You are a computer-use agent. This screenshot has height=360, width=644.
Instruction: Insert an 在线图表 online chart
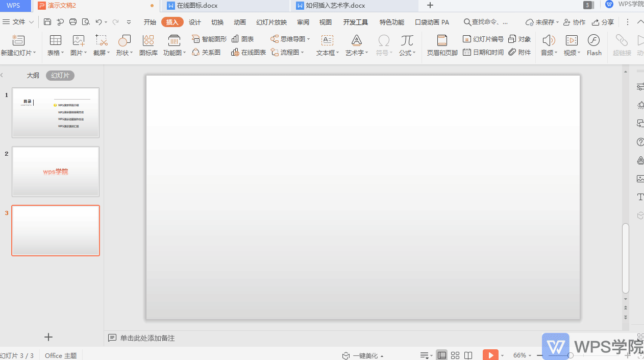coord(248,52)
